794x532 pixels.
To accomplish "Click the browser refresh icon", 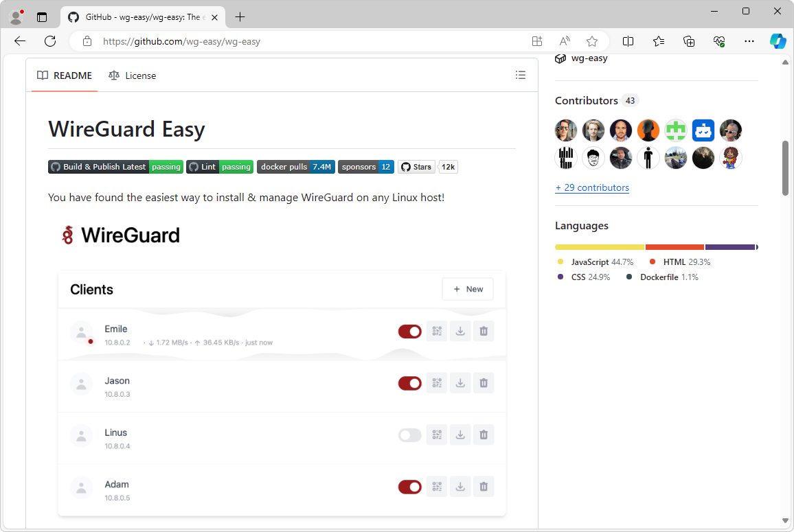I will click(50, 41).
